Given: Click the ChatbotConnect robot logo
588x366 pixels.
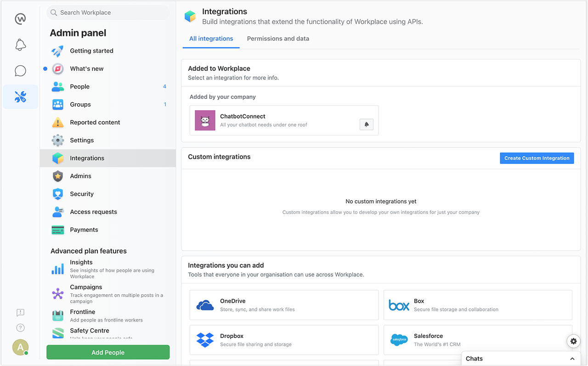Looking at the screenshot, I should (x=205, y=120).
